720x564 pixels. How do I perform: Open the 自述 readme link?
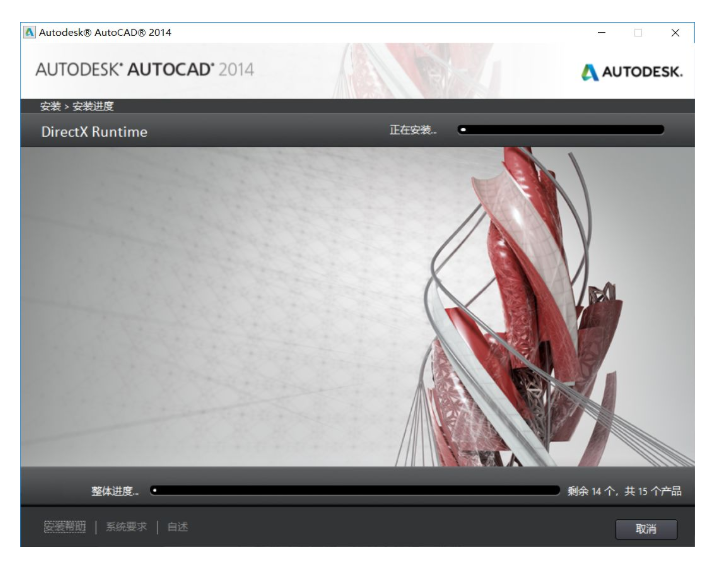click(x=177, y=526)
